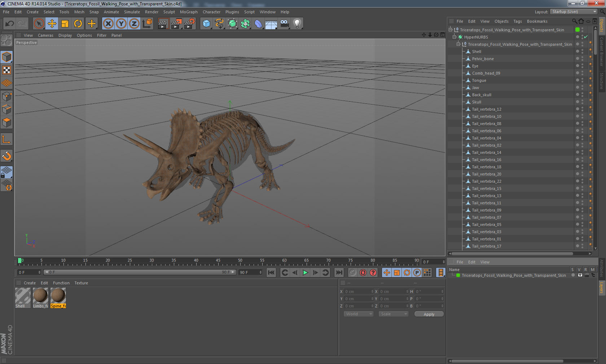Go to start of animation

tap(271, 272)
